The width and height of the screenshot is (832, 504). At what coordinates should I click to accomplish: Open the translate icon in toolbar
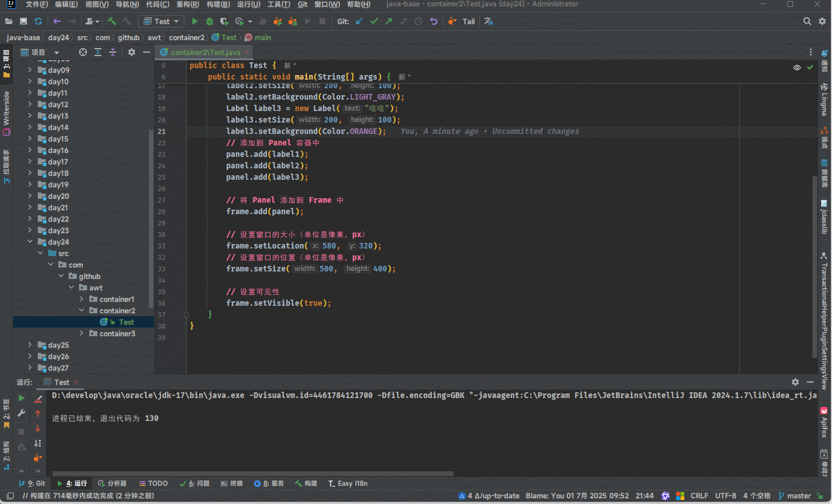point(488,21)
